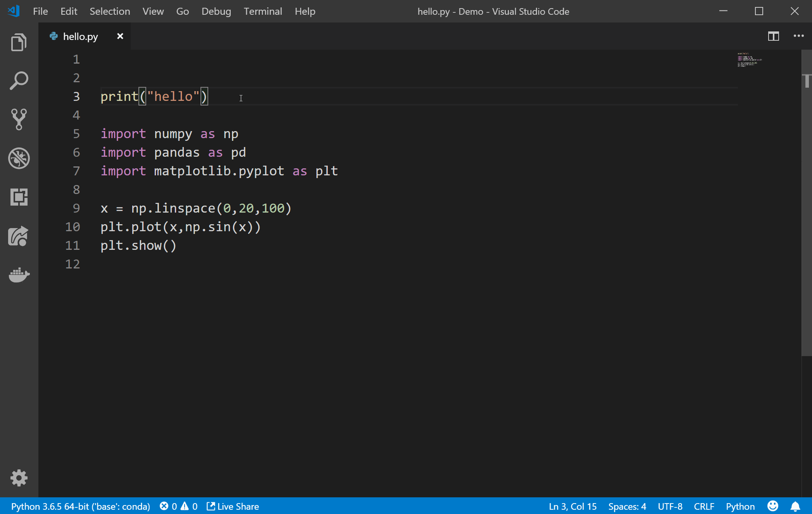Screen dimensions: 812x514
Task: Open the editor More Actions menu
Action: (x=798, y=36)
